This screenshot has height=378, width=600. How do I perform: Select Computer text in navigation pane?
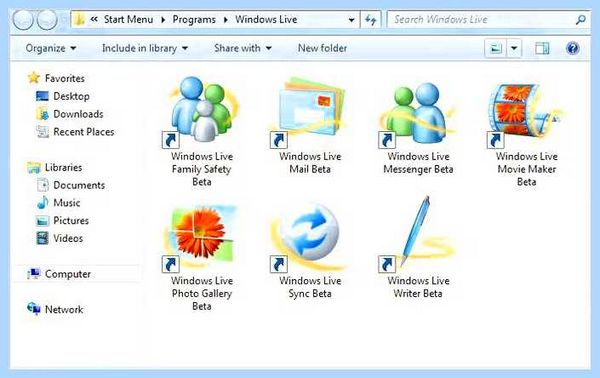[68, 274]
